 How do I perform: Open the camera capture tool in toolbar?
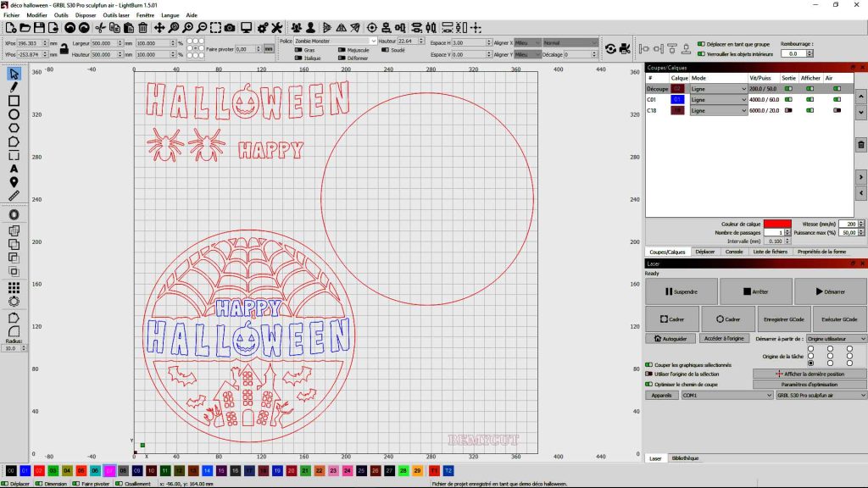pos(230,28)
